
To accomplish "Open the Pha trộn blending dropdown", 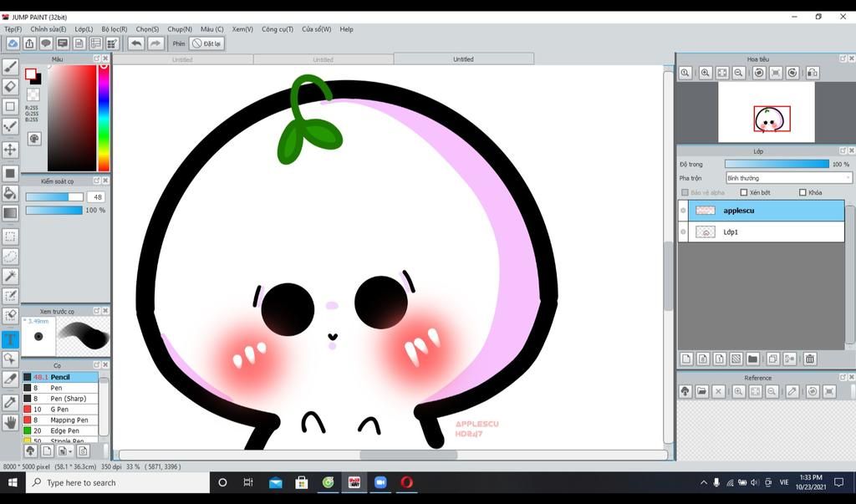I will coord(787,178).
